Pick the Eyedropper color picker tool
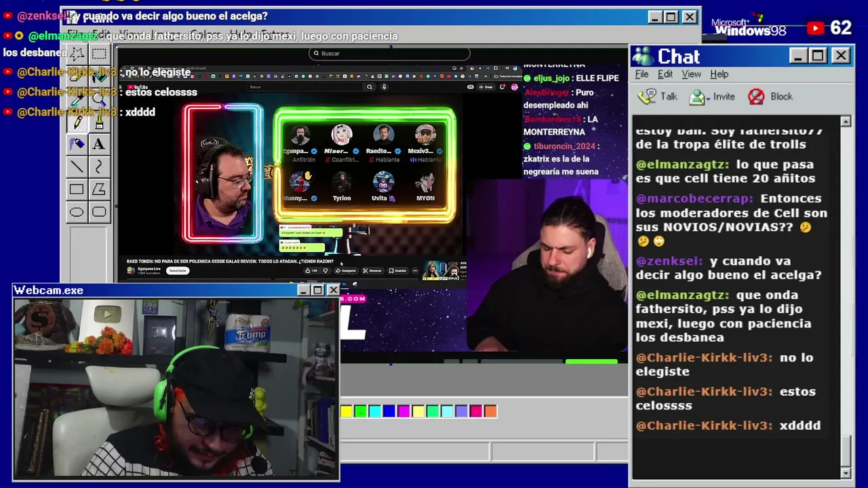Screen dimensions: 868x488 coord(77,99)
